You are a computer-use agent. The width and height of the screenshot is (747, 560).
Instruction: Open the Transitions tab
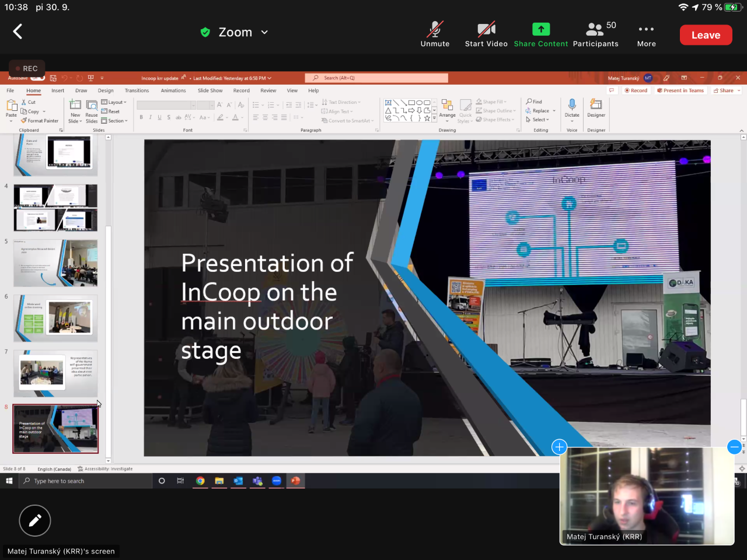tap(137, 90)
